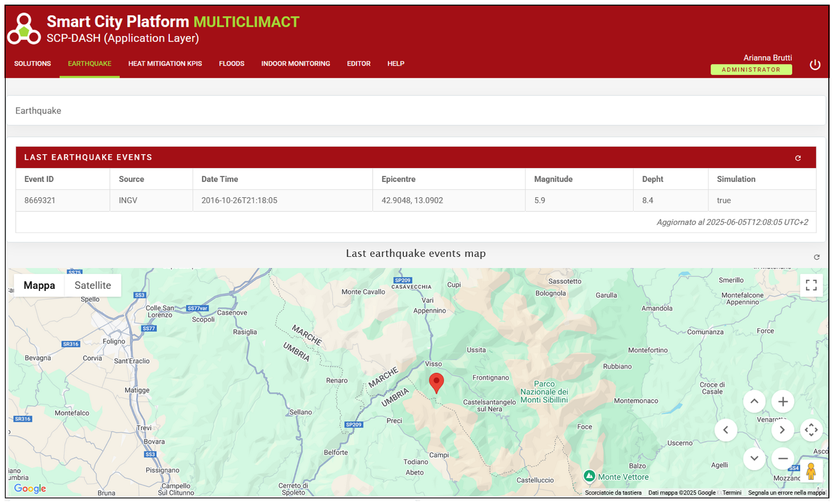Image resolution: width=834 pixels, height=504 pixels.
Task: Click the map camera move controls icon
Action: coord(811,430)
